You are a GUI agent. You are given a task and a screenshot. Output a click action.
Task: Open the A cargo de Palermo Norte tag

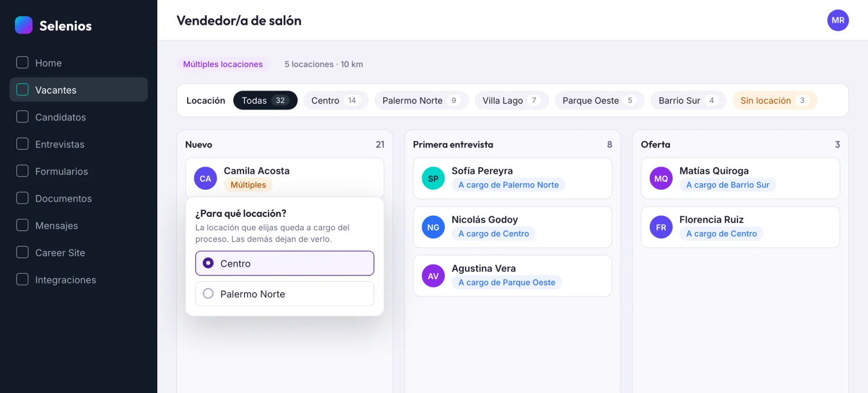pyautogui.click(x=508, y=185)
